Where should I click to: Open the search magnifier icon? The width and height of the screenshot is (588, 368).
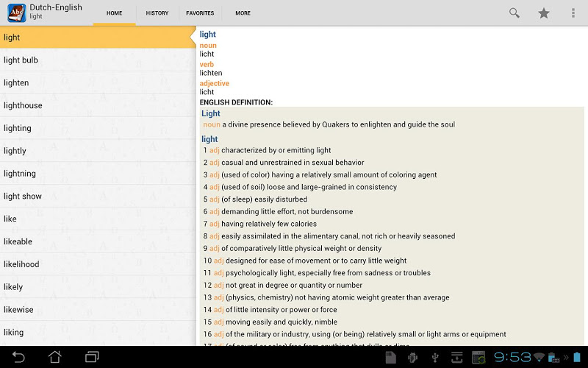[514, 13]
